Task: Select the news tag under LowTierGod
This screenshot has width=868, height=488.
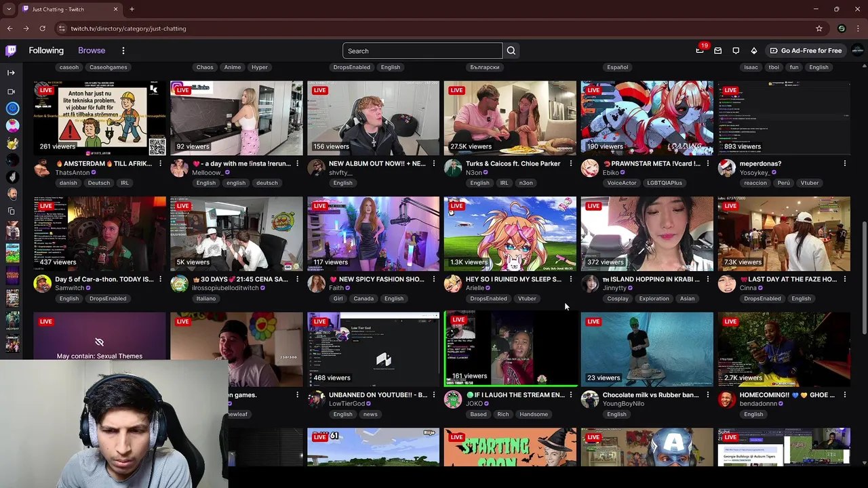Action: tap(370, 415)
